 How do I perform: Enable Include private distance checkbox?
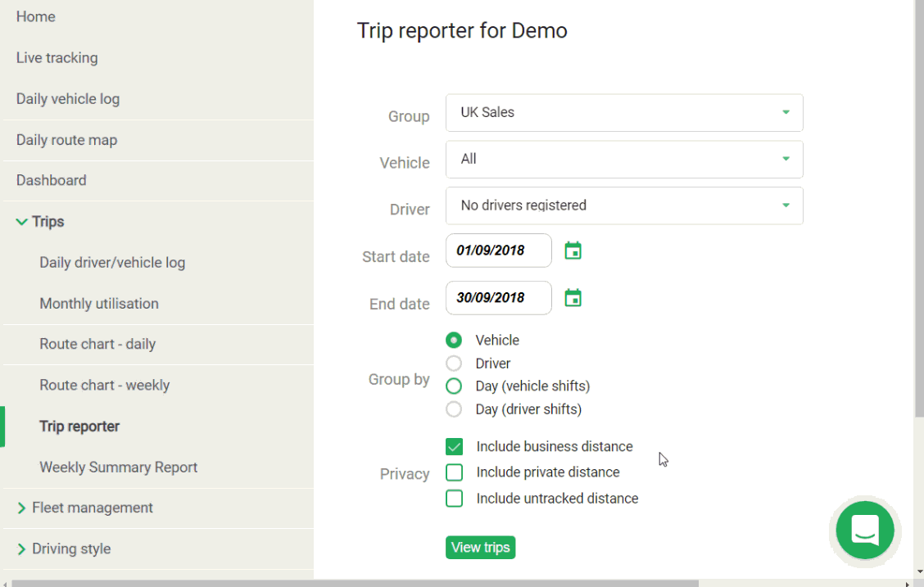[455, 472]
